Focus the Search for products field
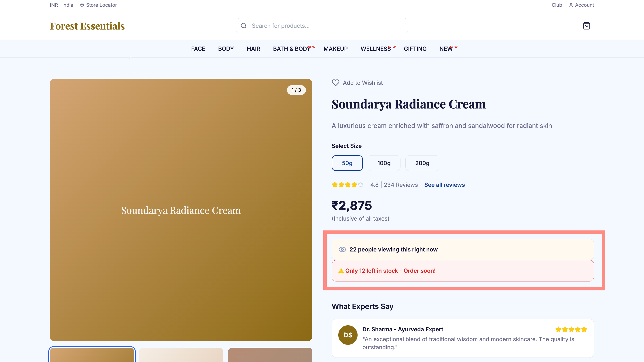The height and width of the screenshot is (362, 644). (x=322, y=26)
